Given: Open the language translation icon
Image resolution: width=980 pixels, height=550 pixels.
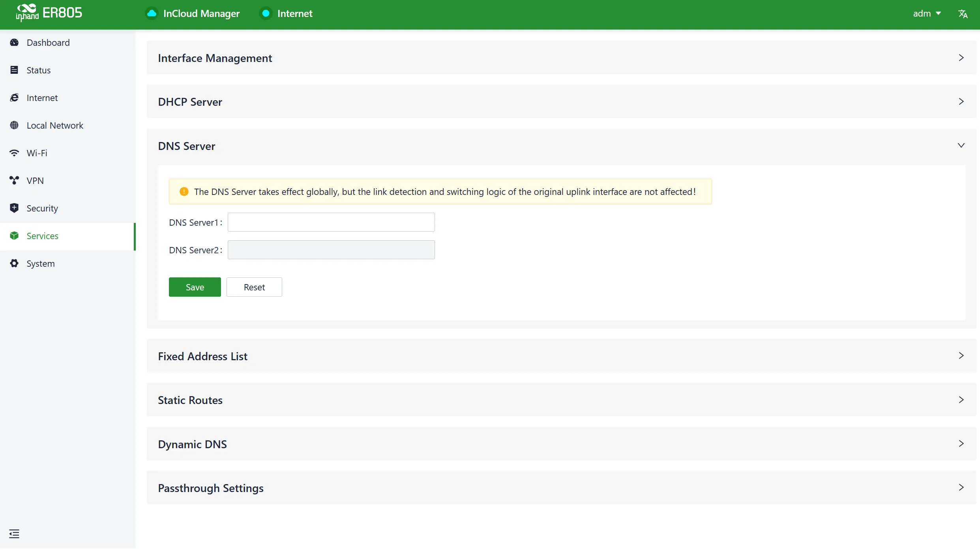Looking at the screenshot, I should (963, 14).
